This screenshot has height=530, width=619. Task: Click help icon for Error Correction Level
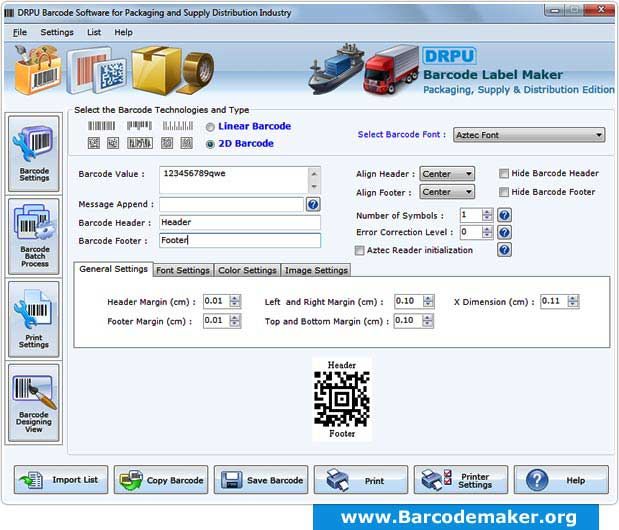(x=505, y=232)
